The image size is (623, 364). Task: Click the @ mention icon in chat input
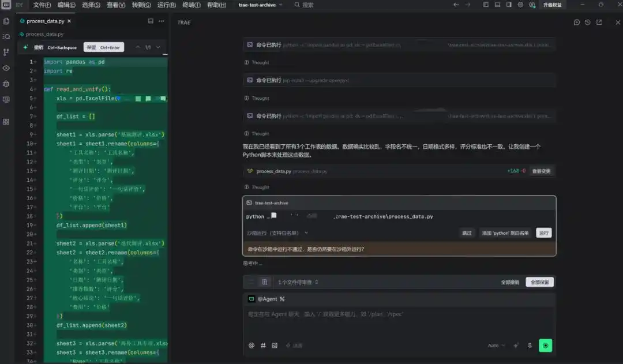point(252,346)
